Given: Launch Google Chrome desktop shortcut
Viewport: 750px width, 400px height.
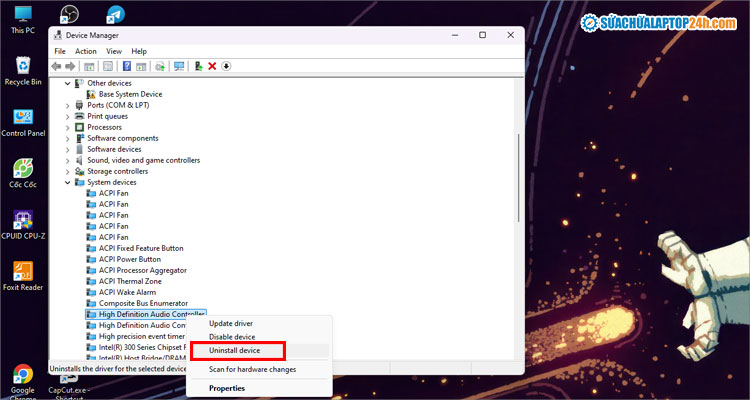Looking at the screenshot, I should click(x=23, y=380).
